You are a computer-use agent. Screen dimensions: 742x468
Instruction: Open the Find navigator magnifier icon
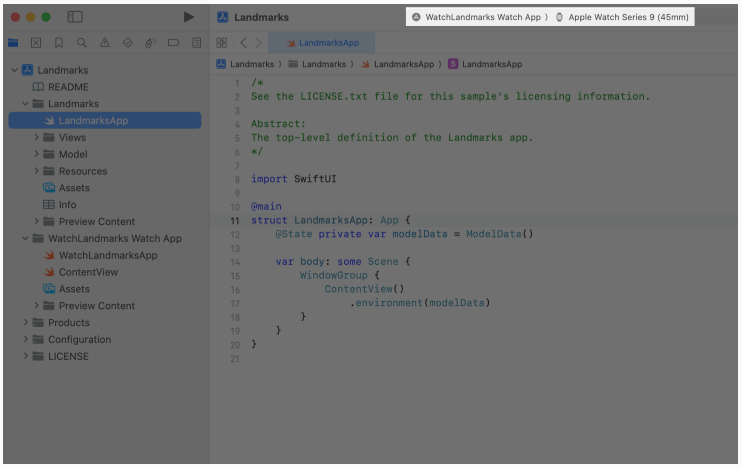pos(81,43)
